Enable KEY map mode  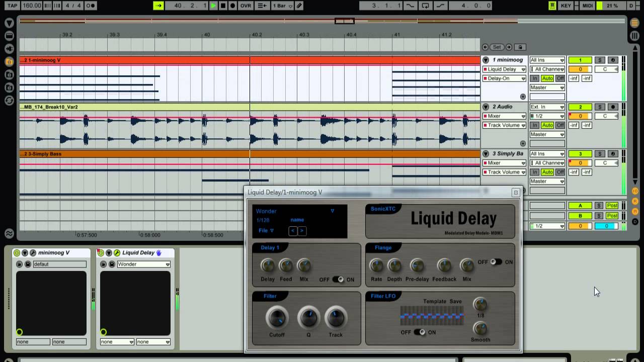tap(566, 6)
